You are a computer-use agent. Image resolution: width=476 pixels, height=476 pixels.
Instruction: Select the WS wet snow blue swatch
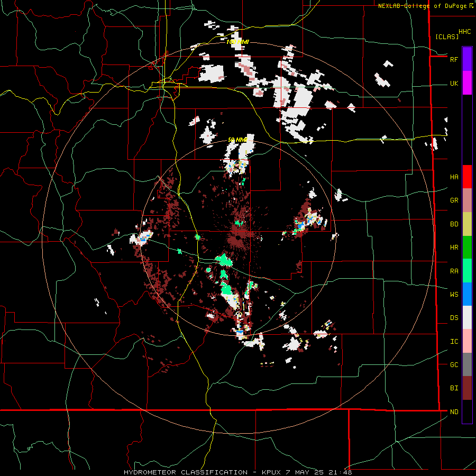pos(467,294)
